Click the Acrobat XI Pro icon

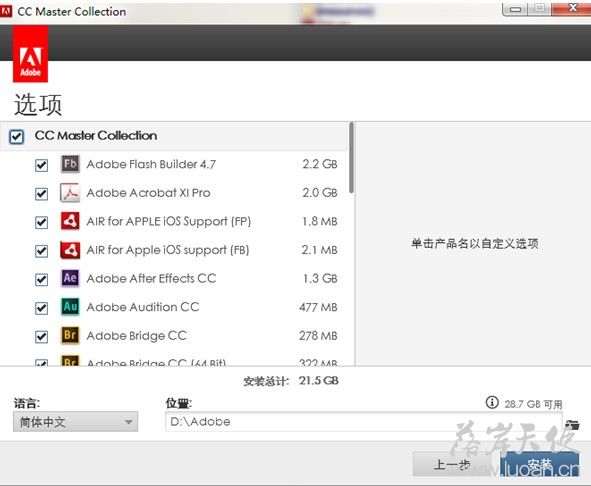(x=70, y=192)
